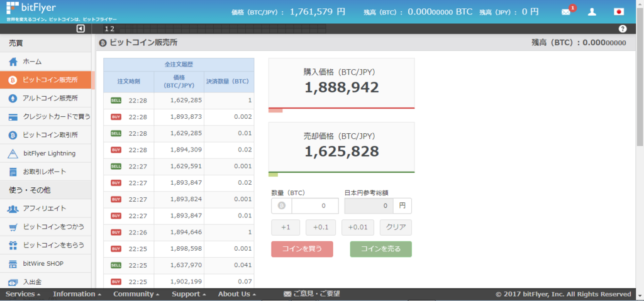Click the 注文時刻 column header

128,82
